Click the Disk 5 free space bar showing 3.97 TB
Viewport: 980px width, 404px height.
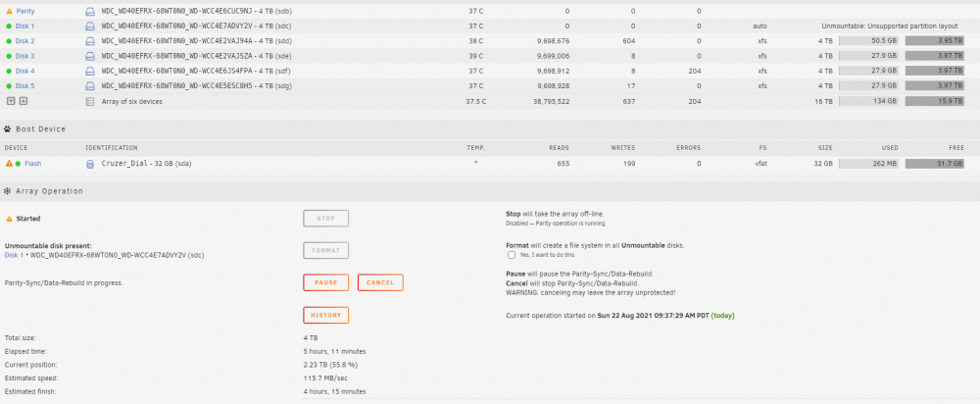point(935,86)
